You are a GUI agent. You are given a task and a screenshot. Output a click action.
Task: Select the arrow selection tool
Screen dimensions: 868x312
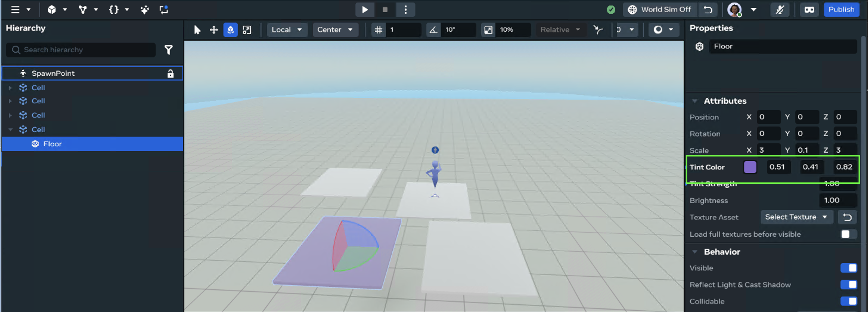[x=197, y=30]
